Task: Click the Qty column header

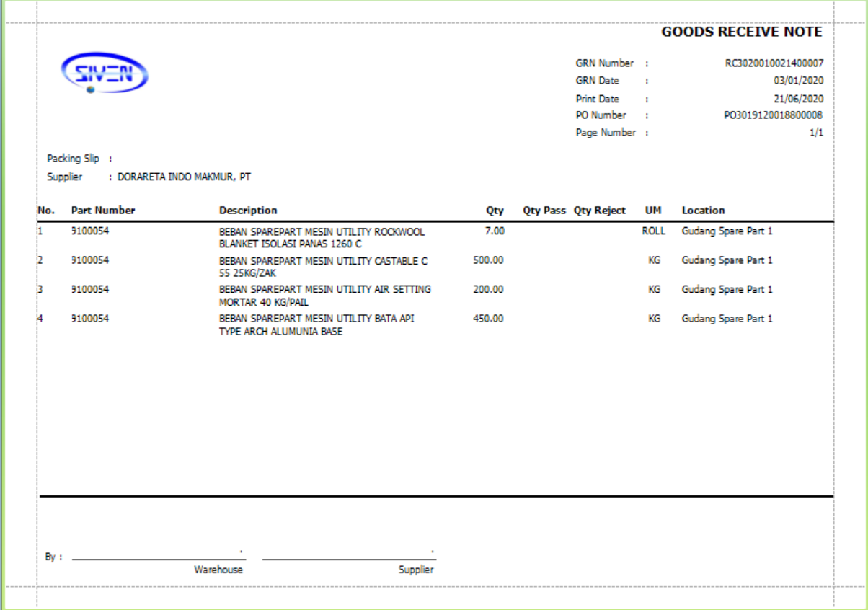Action: pos(495,211)
